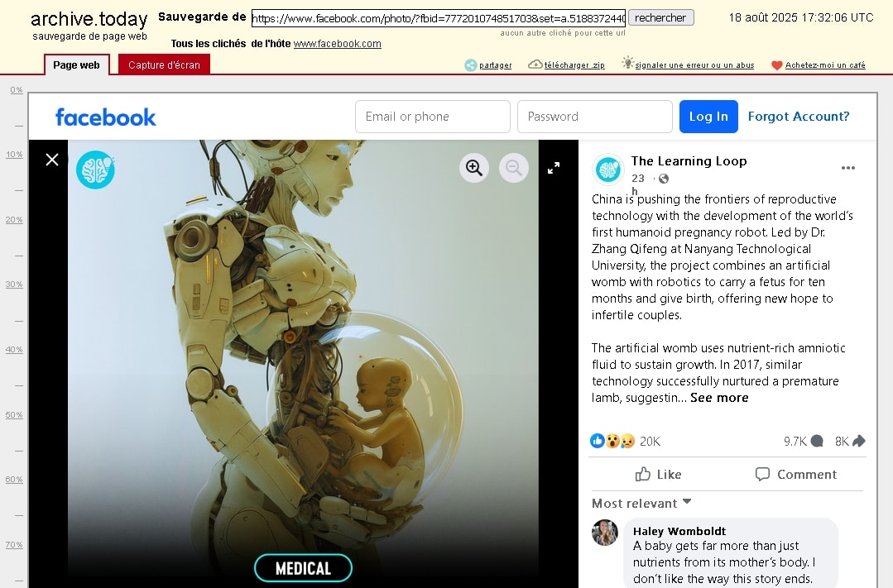Viewport: 893px width, 588px height.
Task: Click the Log In button
Action: [708, 116]
